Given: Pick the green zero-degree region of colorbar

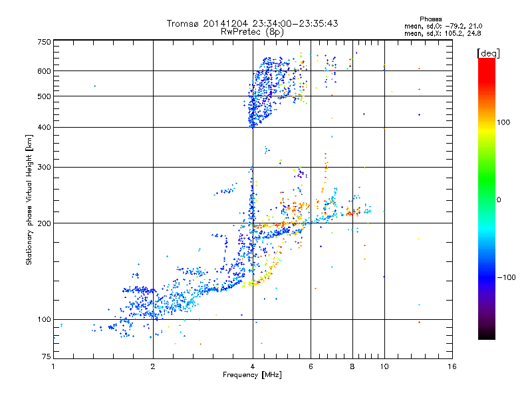Looking at the screenshot, I should pyautogui.click(x=487, y=199).
